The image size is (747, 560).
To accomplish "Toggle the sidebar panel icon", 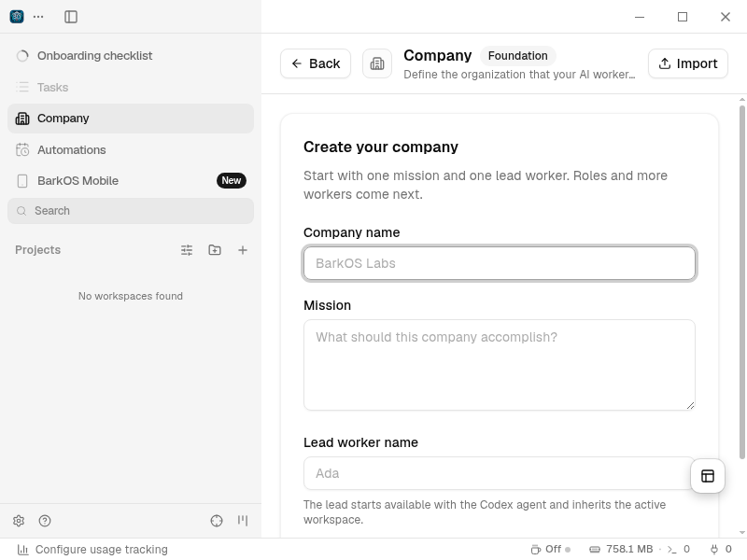I will (x=71, y=17).
